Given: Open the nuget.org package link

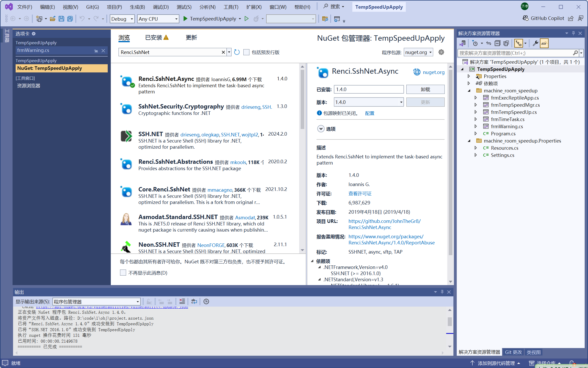Looking at the screenshot, I should pyautogui.click(x=433, y=72).
